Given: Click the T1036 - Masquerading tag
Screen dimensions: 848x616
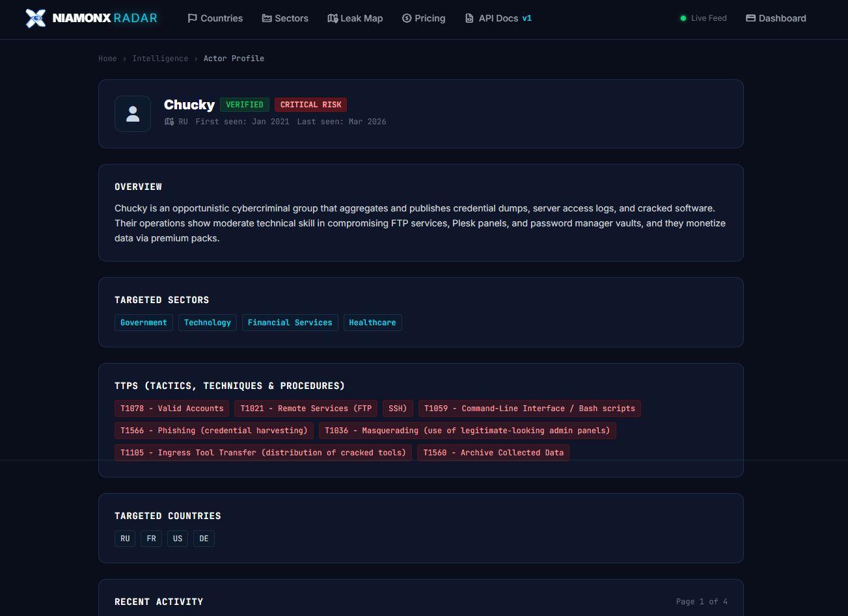Looking at the screenshot, I should [467, 431].
